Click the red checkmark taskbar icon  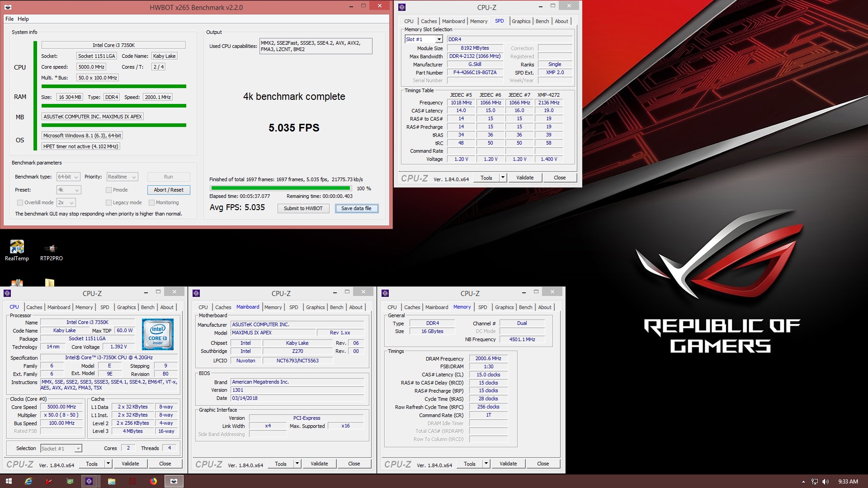click(x=49, y=481)
